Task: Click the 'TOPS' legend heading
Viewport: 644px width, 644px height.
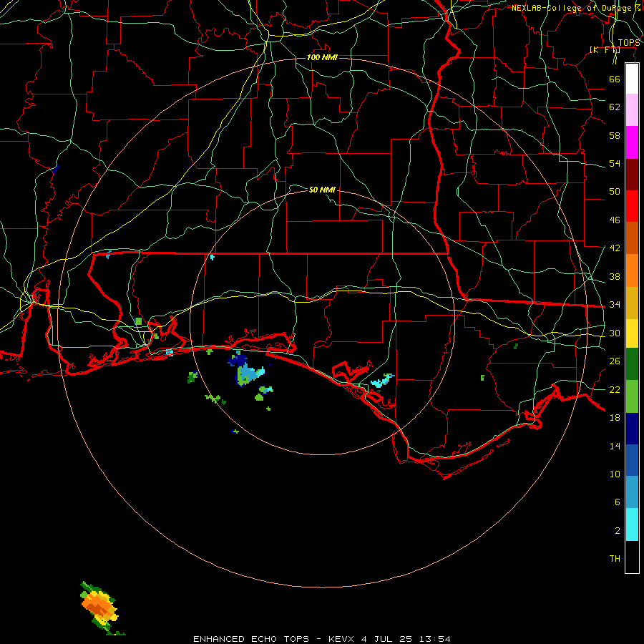Action: point(629,43)
